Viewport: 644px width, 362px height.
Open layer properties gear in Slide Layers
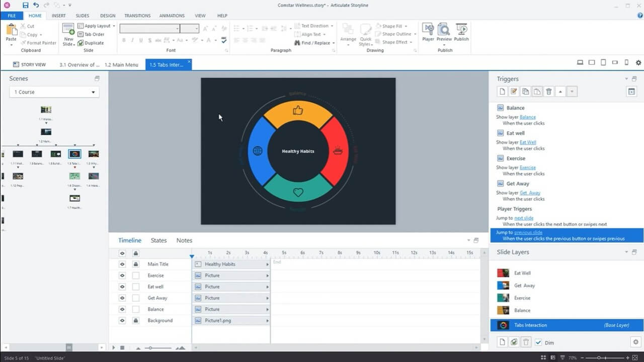click(x=635, y=342)
